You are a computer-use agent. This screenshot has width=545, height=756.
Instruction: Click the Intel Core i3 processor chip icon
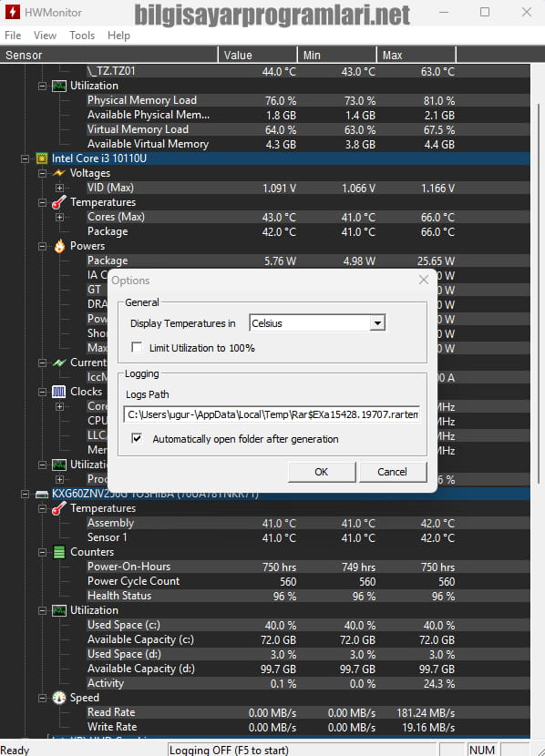42,158
